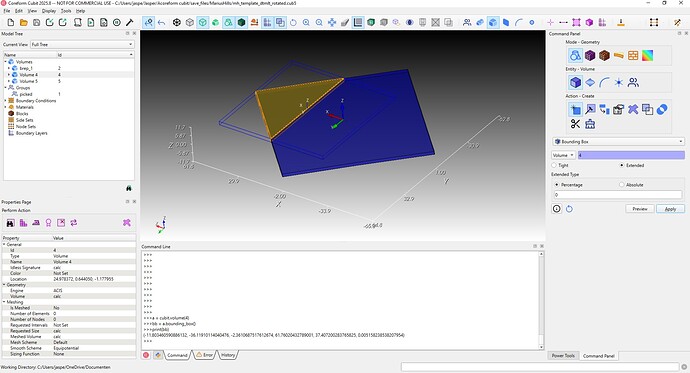Open the Tools menu
690x373 pixels.
coord(66,11)
